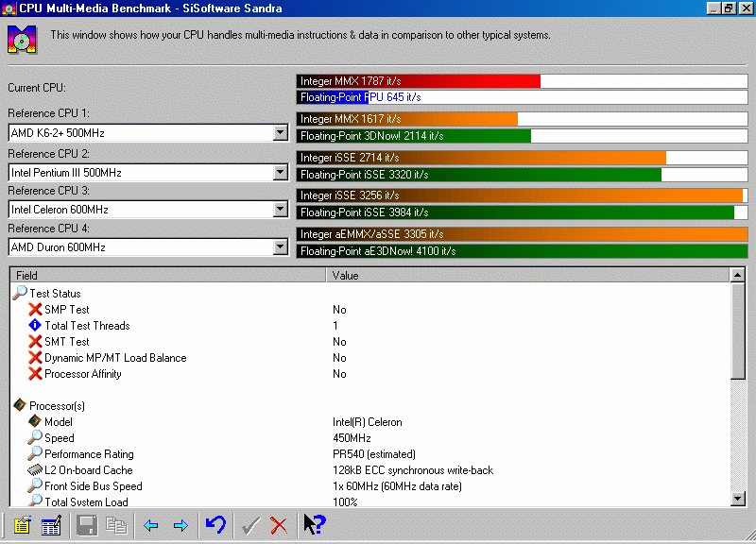Click the blue info icon beside Total Test Threads

point(35,325)
